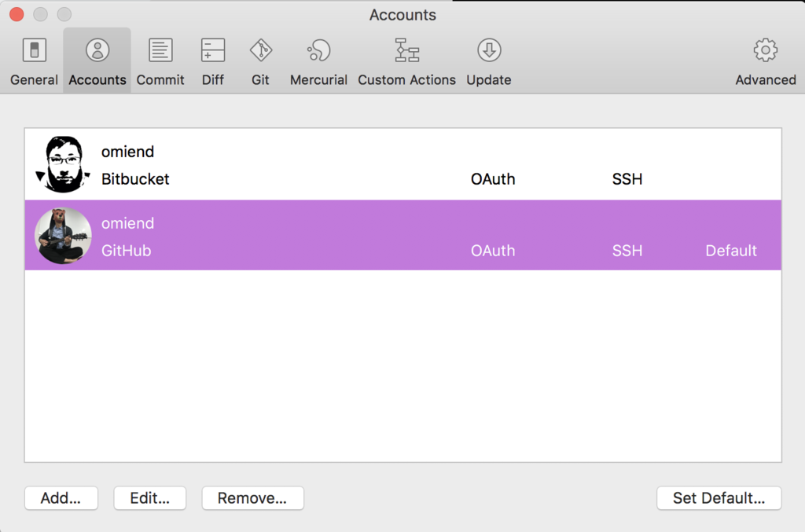Select the GitHub label in second row
Image resolution: width=805 pixels, height=532 pixels.
coord(127,251)
